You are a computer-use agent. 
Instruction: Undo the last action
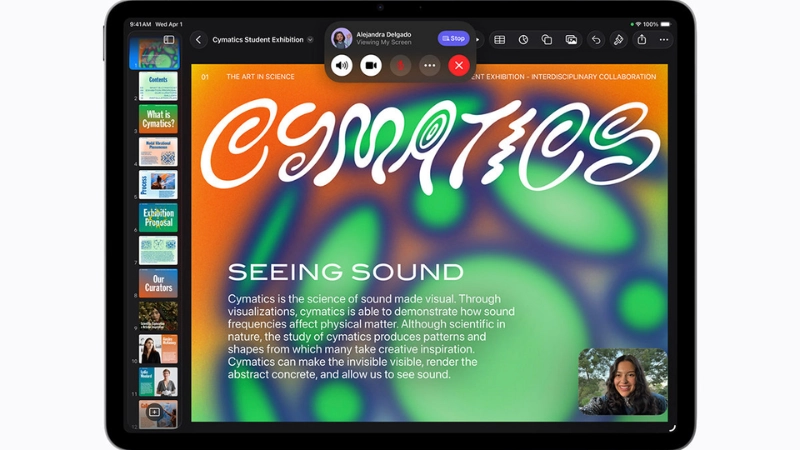pos(596,40)
